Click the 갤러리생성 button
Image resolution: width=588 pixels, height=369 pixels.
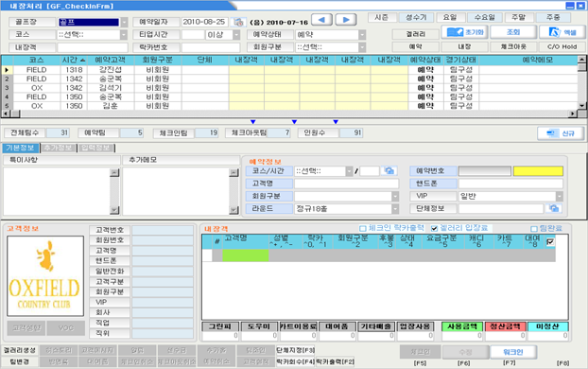(20, 350)
